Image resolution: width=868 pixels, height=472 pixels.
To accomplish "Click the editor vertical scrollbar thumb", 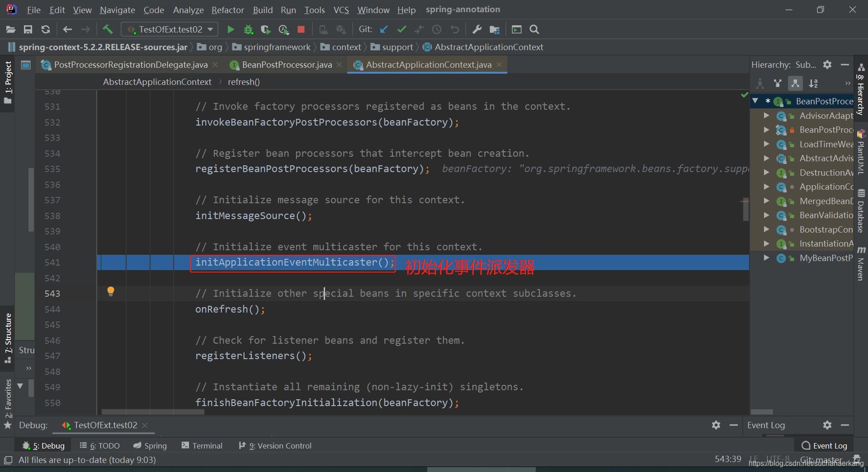I will tap(745, 210).
